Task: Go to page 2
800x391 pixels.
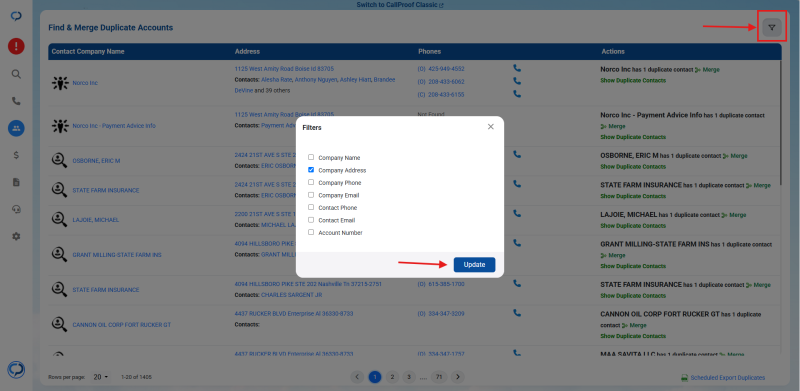Action: tap(391, 377)
